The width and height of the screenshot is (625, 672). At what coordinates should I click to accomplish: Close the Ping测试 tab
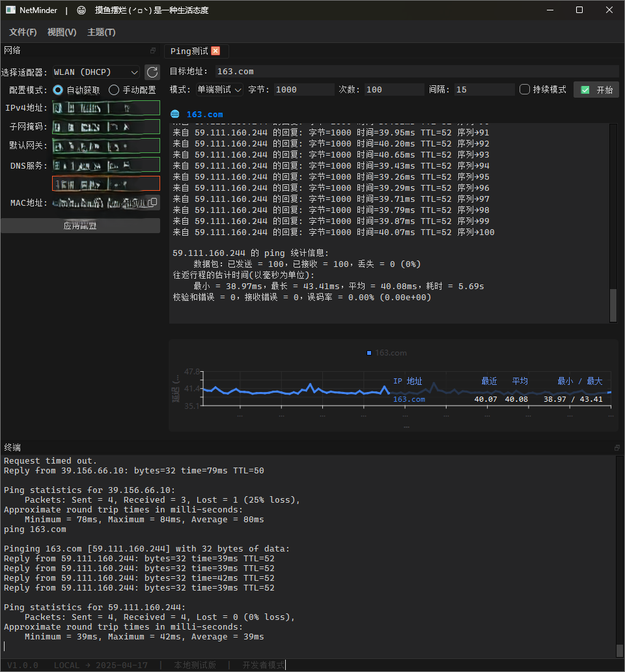pyautogui.click(x=215, y=51)
